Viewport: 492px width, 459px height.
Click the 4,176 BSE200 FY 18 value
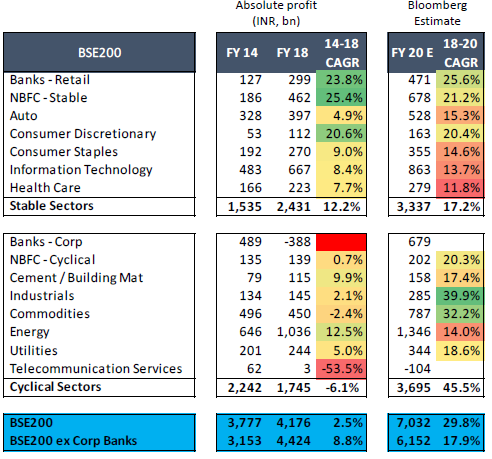pyautogui.click(x=294, y=423)
